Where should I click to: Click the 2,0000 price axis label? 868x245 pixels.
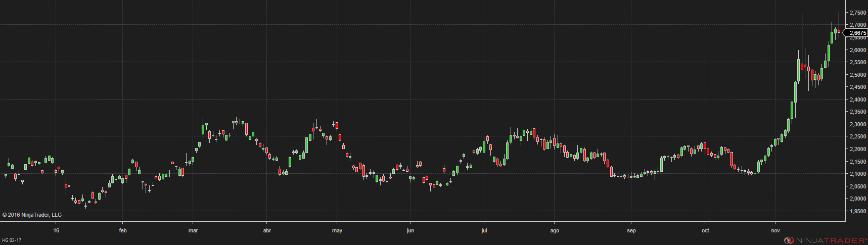(x=857, y=199)
